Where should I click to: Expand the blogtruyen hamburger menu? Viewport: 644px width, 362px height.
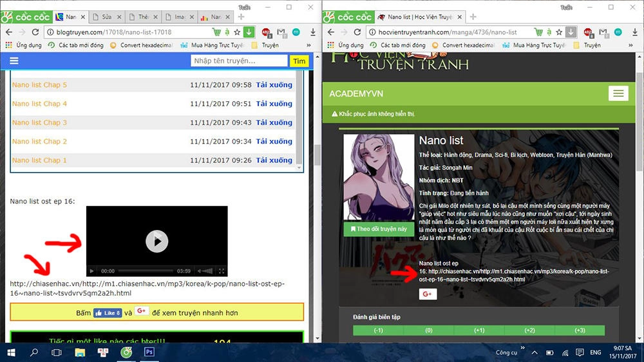pos(14,61)
